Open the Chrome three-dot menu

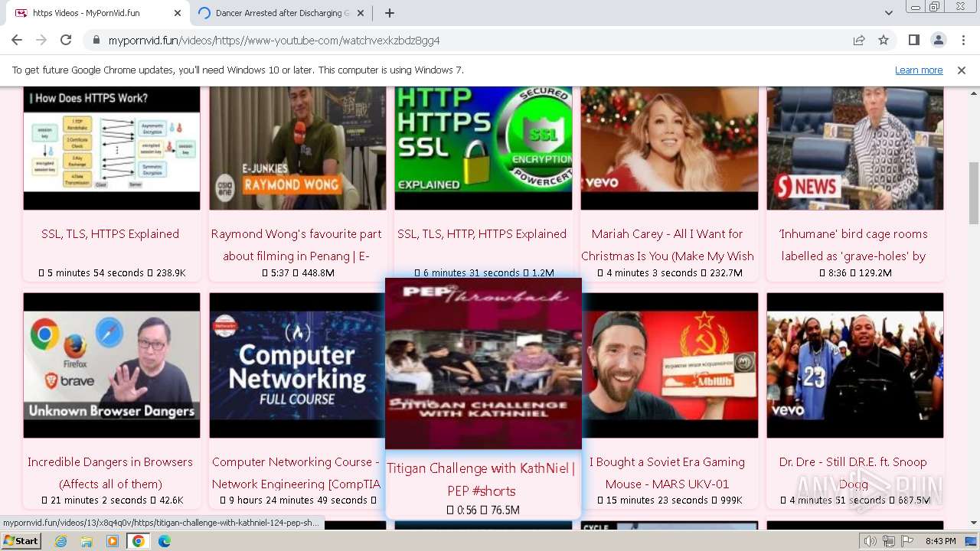coord(962,41)
